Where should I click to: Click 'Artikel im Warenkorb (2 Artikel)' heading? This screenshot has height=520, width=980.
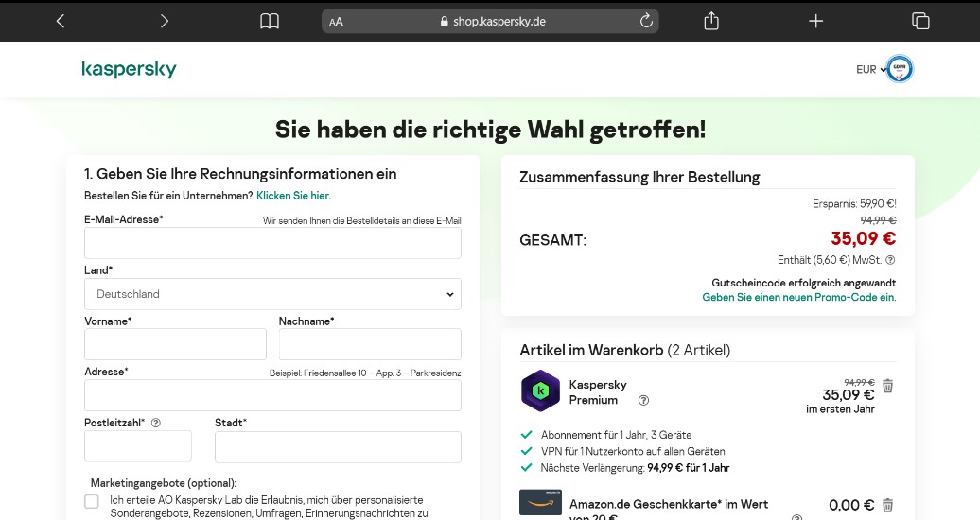pyautogui.click(x=625, y=350)
